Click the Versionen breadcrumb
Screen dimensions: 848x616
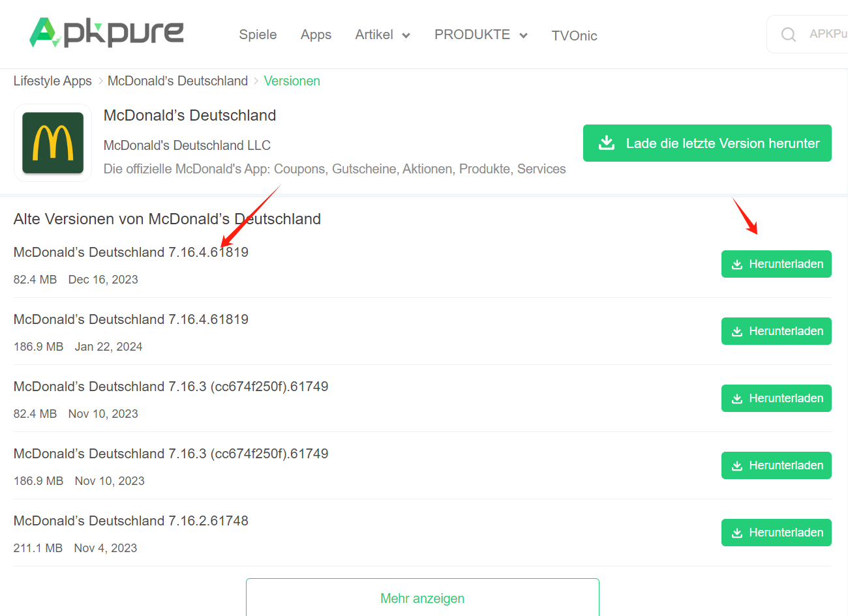click(x=292, y=81)
